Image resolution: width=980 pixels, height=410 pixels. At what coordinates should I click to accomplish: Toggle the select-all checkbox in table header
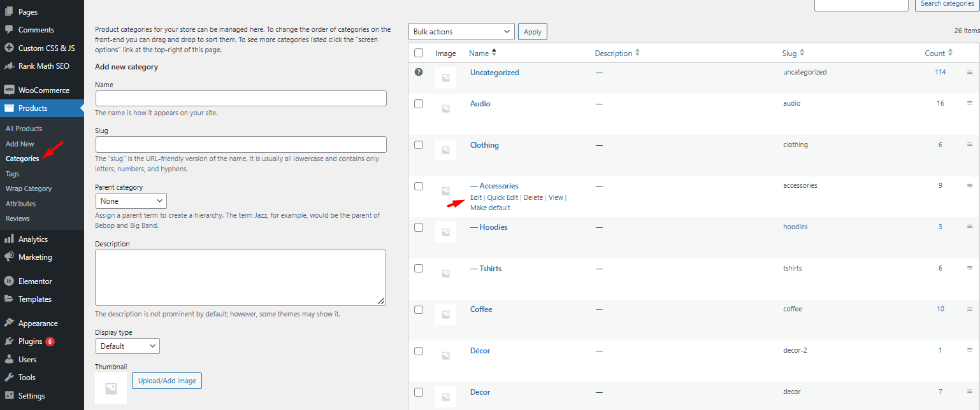pos(419,53)
